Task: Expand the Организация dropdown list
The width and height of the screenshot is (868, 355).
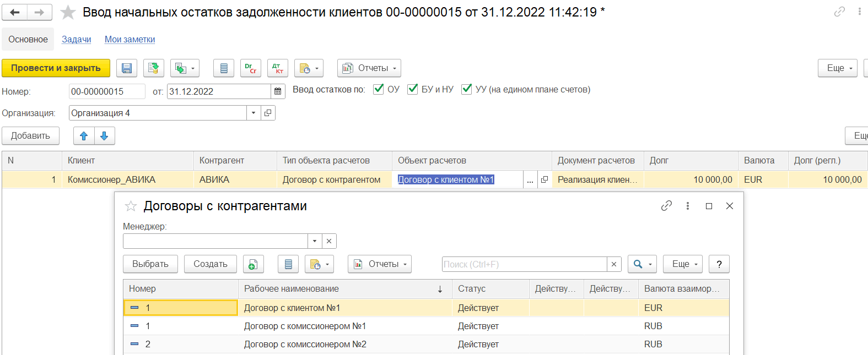Action: tap(254, 113)
